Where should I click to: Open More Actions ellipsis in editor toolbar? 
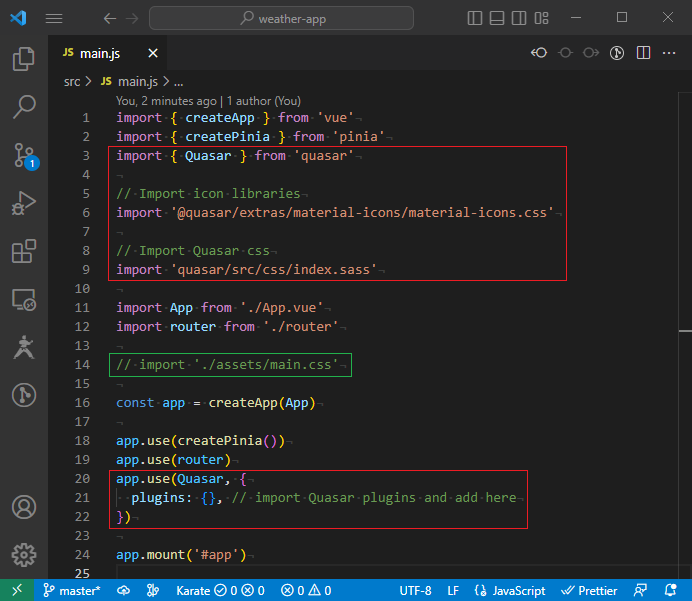pos(669,53)
